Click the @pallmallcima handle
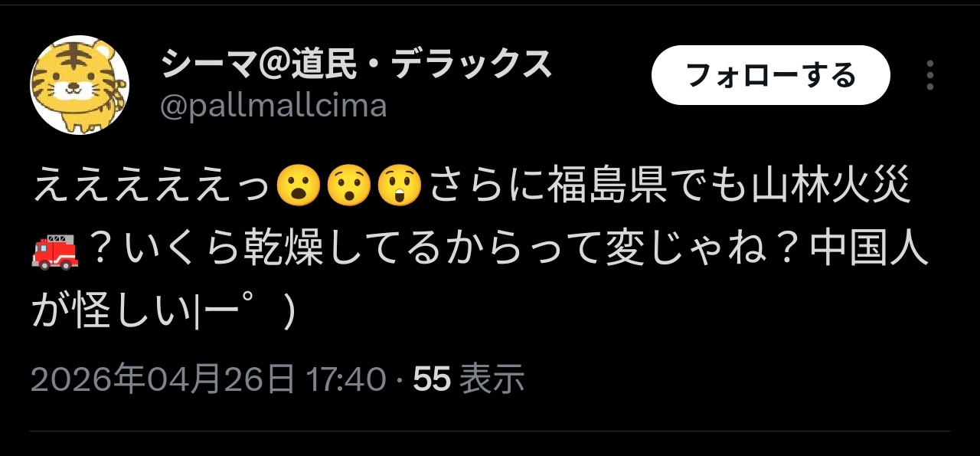The image size is (980, 456). [273, 107]
